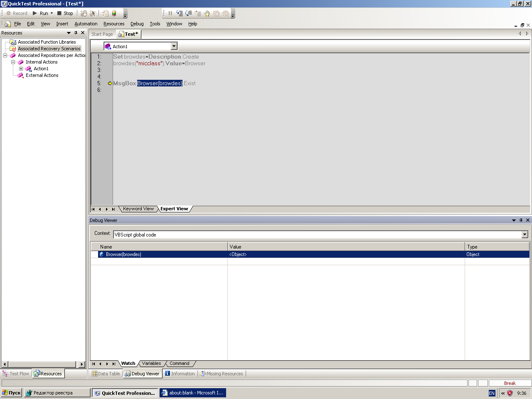The image size is (532, 399).
Task: Click the Value column header
Action: pyautogui.click(x=346, y=246)
